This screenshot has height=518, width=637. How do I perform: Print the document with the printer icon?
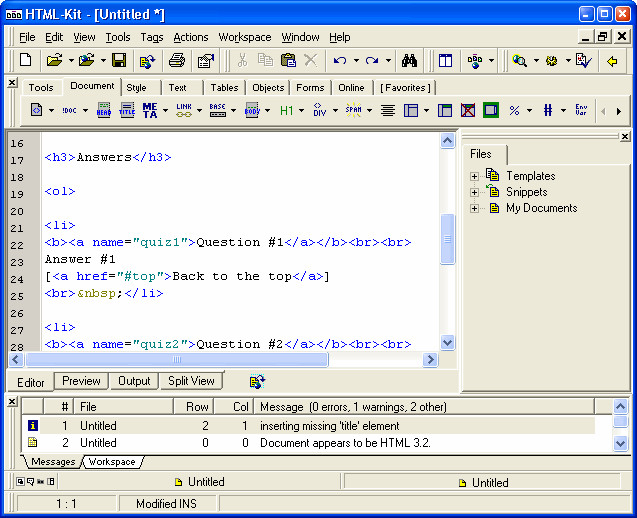coord(177,60)
